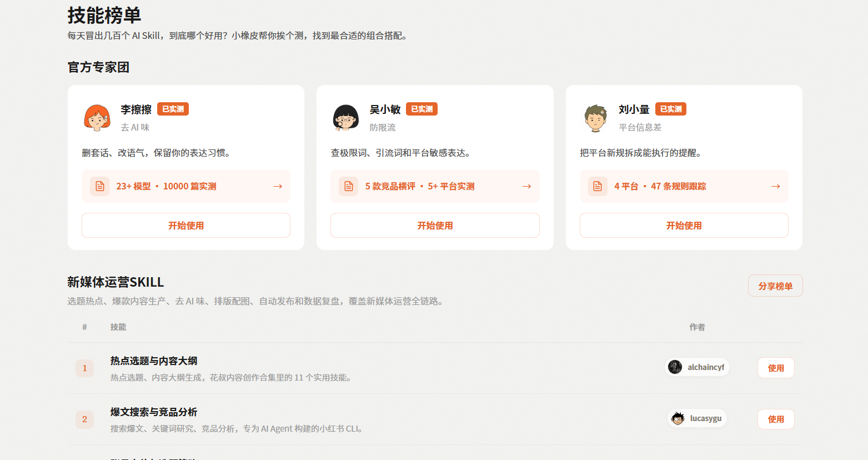Open 23+ 模型 · 10000 篇实测 report
Screen dimensions: 868x460
coord(186,186)
